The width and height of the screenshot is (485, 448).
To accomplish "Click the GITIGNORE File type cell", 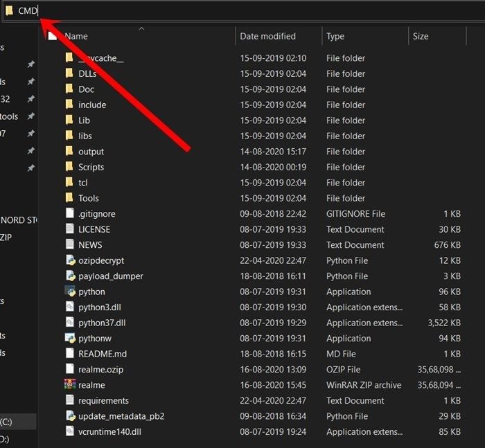I will [x=355, y=214].
